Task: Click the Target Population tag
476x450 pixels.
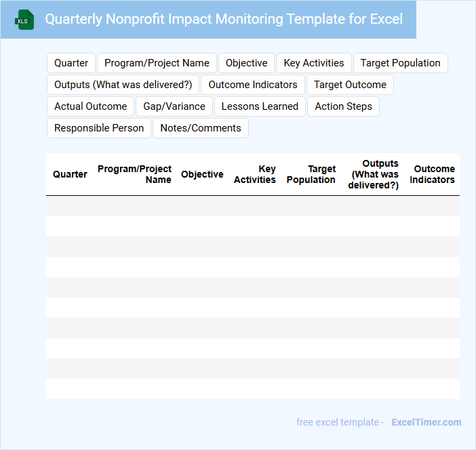Action: click(400, 63)
